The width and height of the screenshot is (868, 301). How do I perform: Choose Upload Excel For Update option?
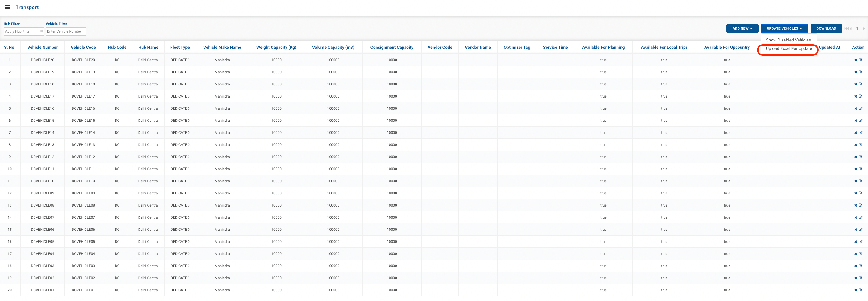788,48
